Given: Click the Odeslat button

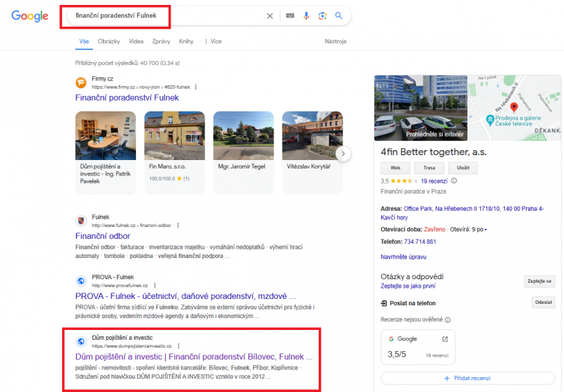Looking at the screenshot, I should point(543,302).
